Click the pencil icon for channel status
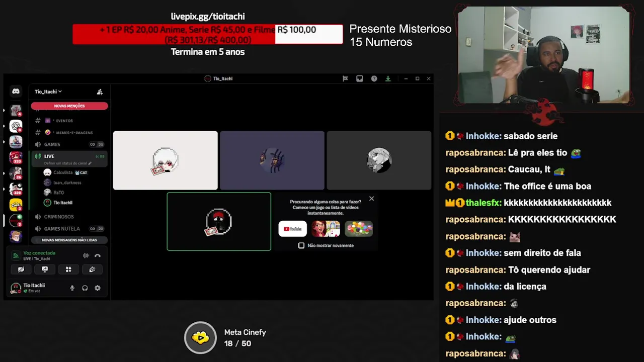Screen dimensions: 644x362 pyautogui.click(x=90, y=163)
